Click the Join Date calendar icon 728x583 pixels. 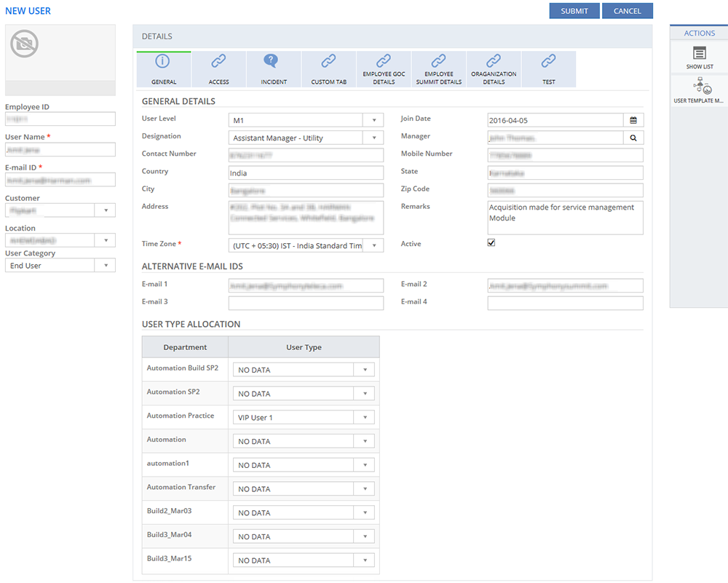(633, 120)
